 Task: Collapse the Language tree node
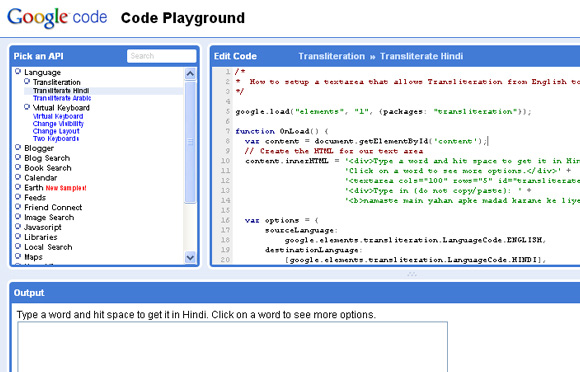[18, 71]
